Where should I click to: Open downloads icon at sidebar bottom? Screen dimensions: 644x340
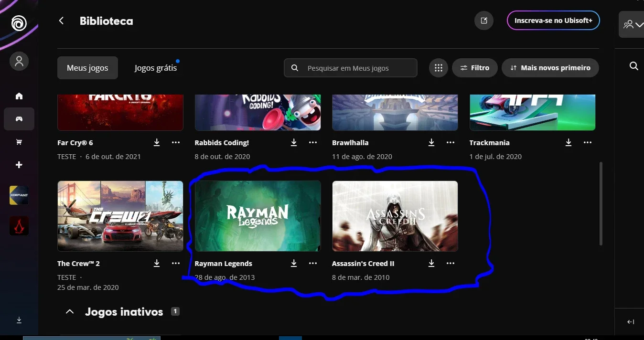tap(19, 320)
